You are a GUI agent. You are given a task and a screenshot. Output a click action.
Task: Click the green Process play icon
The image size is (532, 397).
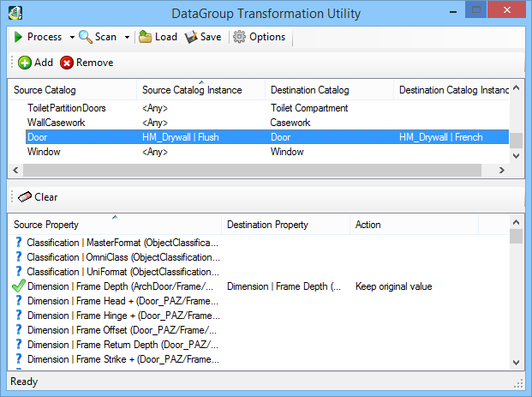(18, 37)
